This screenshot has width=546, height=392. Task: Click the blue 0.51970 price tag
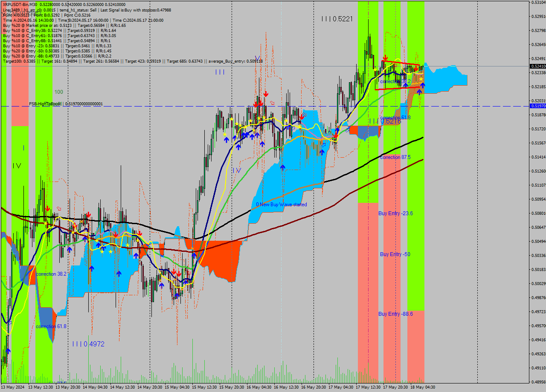pos(537,106)
